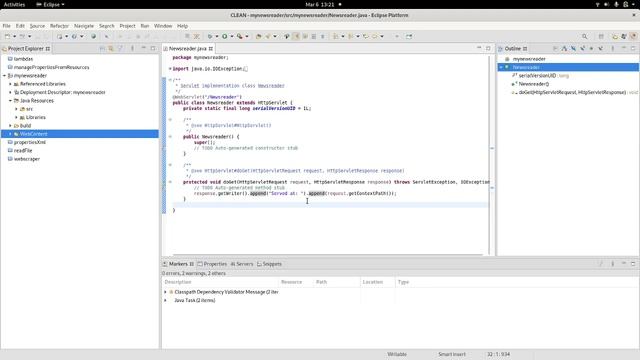Click the editor horizontal scrollbar
The width and height of the screenshot is (640, 360).
[328, 255]
